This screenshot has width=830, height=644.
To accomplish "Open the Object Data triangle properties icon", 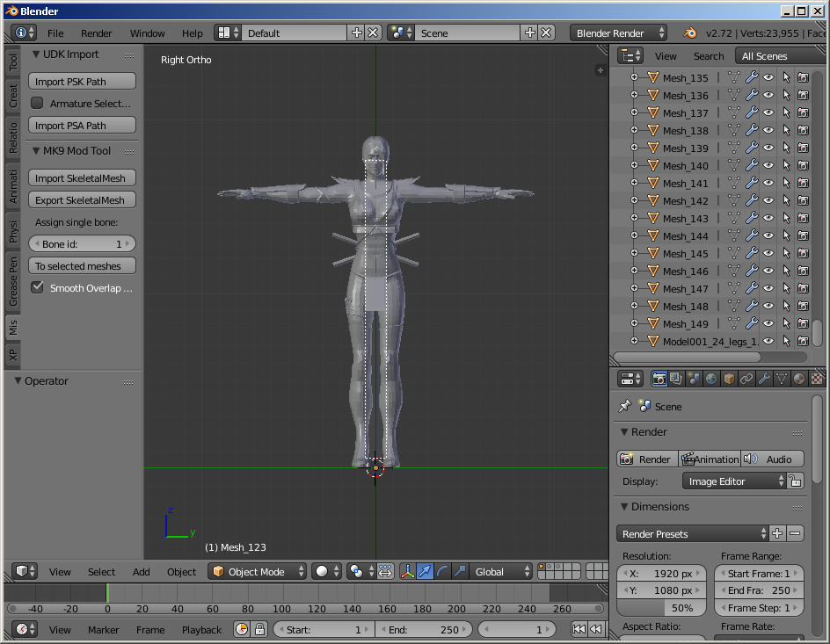I will point(782,379).
